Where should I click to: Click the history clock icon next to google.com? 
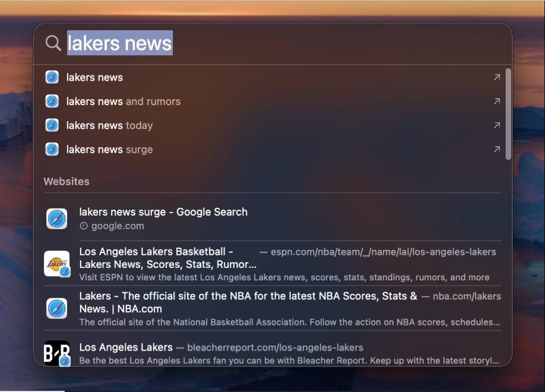(x=84, y=226)
